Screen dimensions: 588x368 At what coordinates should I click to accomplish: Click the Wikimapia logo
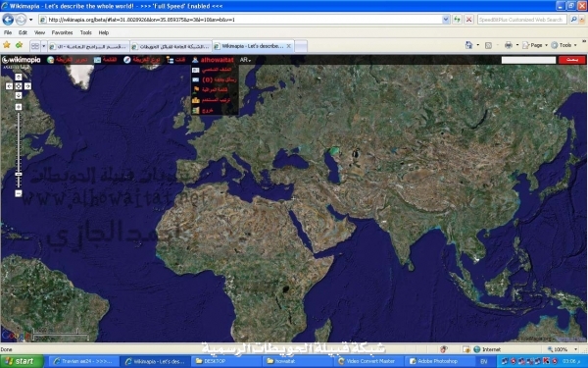21,60
